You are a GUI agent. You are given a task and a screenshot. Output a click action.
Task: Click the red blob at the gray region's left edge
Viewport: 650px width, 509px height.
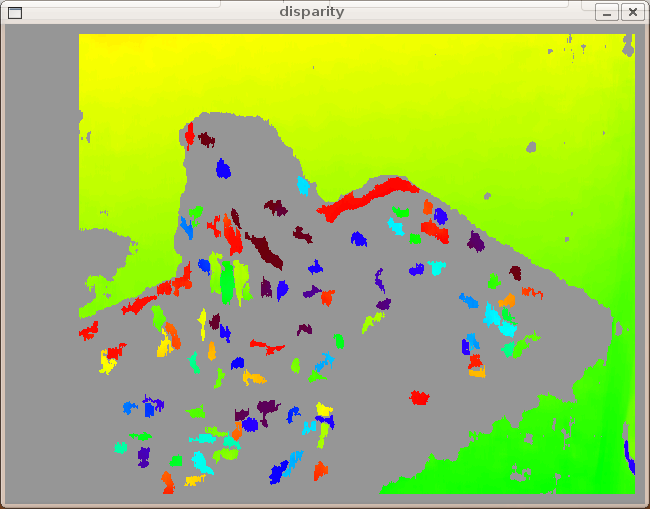click(x=89, y=329)
